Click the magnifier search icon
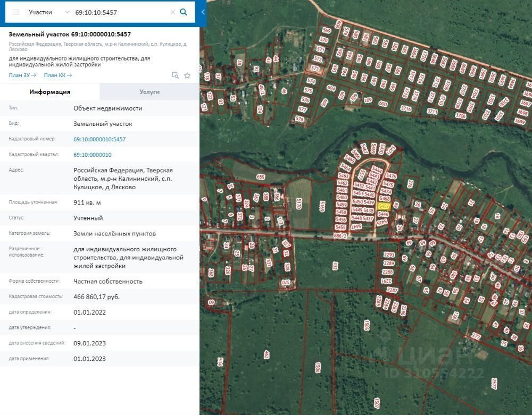Image resolution: width=532 pixels, height=415 pixels. (x=184, y=12)
